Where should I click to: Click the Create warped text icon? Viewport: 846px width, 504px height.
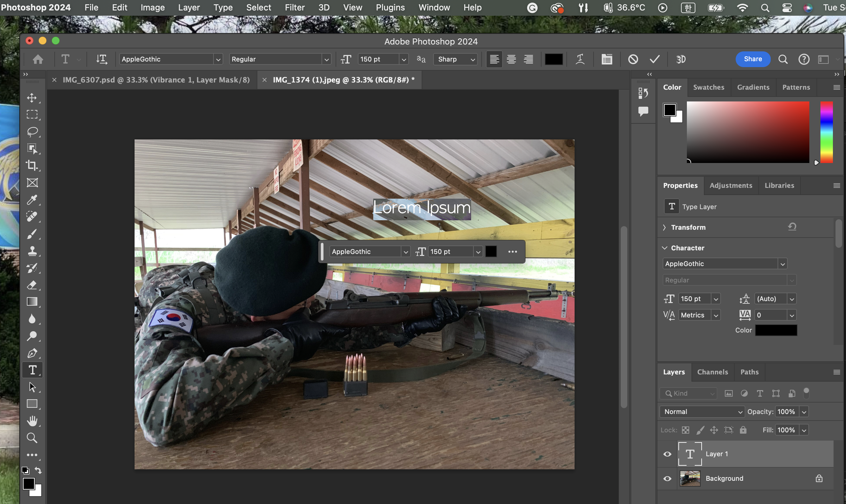click(580, 59)
